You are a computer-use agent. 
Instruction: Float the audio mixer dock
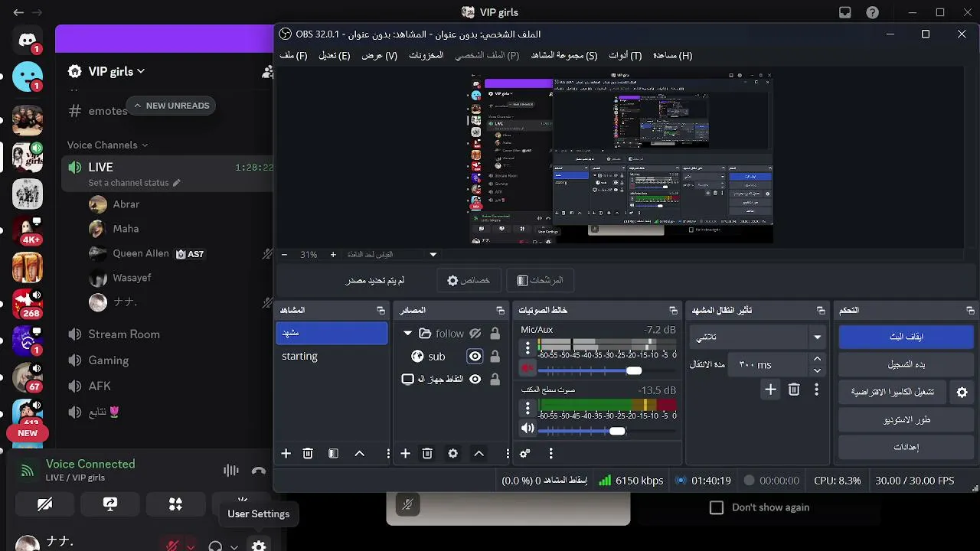673,311
